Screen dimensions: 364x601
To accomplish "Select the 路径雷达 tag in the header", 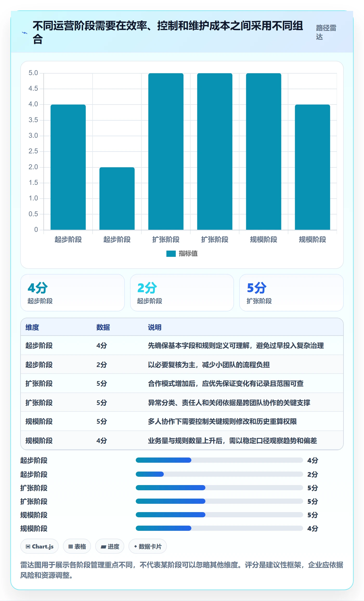I will 326,32.
